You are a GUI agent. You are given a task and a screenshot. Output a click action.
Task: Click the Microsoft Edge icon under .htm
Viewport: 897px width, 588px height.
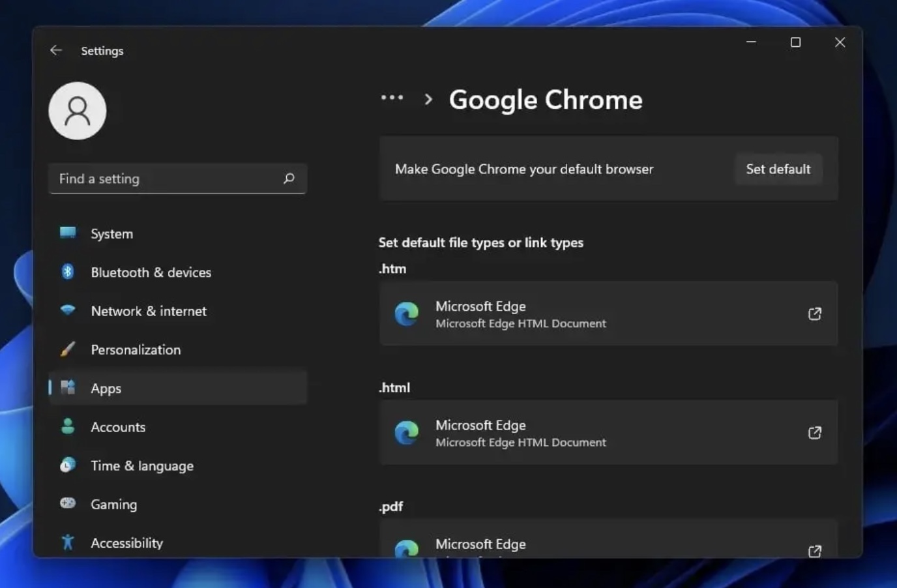[407, 314]
